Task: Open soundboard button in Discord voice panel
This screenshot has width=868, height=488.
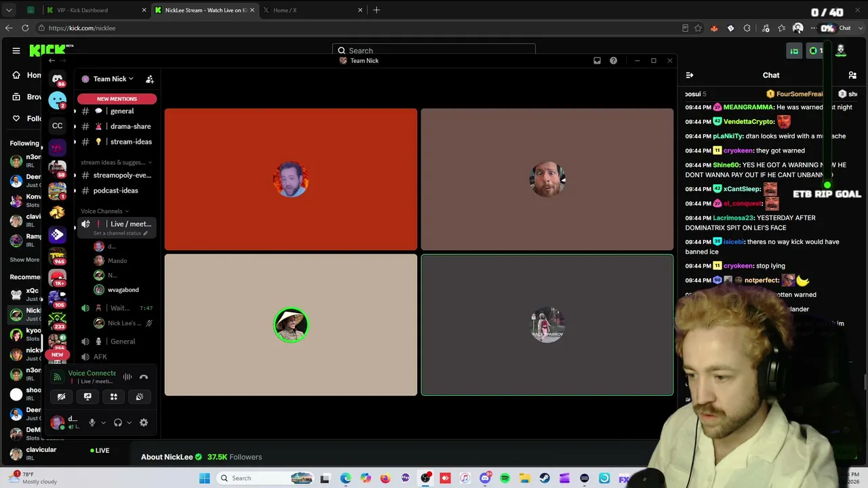Action: pos(140,396)
